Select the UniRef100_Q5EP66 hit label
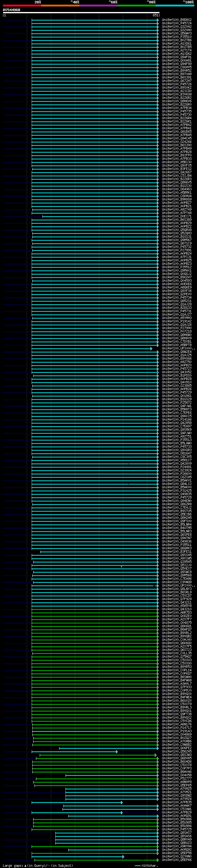The image size is (197, 868). 176,860
